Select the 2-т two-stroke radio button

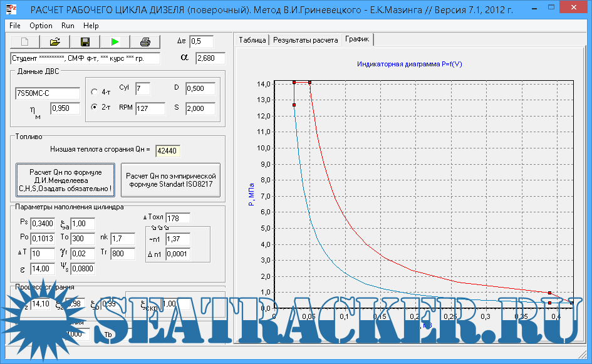(94, 107)
